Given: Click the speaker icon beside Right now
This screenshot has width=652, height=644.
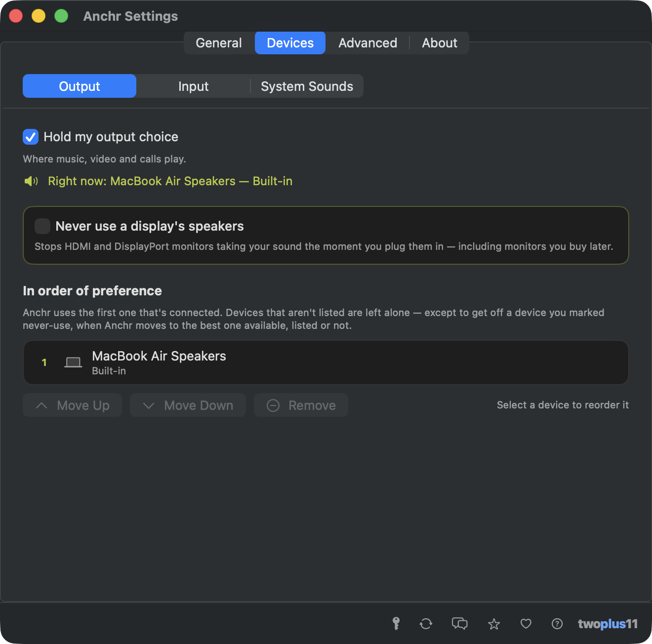Looking at the screenshot, I should pos(31,181).
